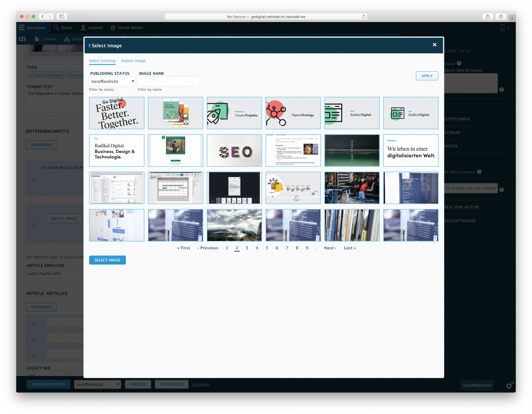Screen dimensions: 532x414
Task: Open the Veröffentlicht save-state dropdown
Action: 98,384
